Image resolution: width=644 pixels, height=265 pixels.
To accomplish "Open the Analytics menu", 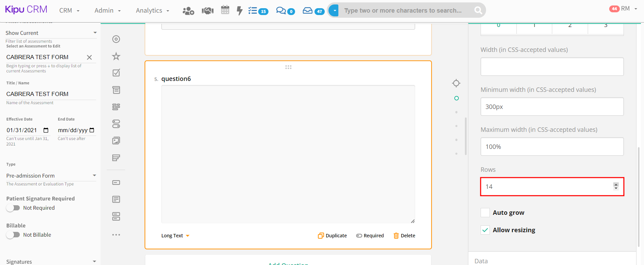I will tap(152, 11).
